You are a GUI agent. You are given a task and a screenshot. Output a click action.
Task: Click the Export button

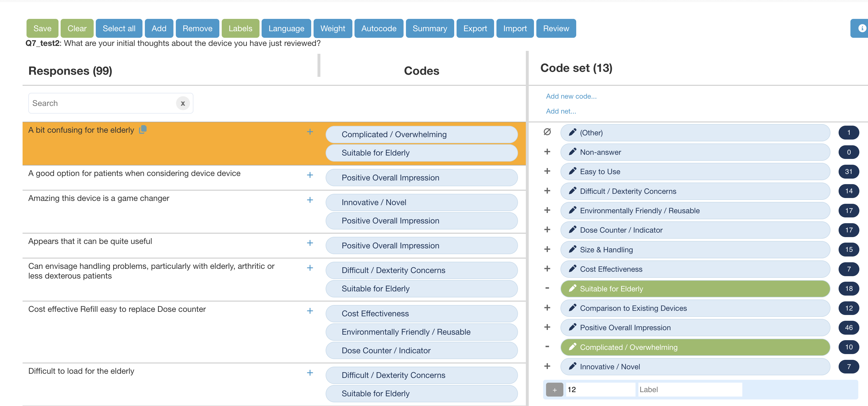(x=475, y=28)
